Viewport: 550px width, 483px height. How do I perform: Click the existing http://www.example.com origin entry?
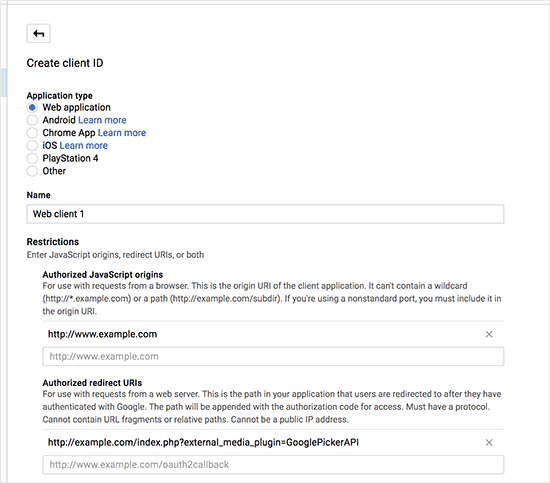click(102, 334)
